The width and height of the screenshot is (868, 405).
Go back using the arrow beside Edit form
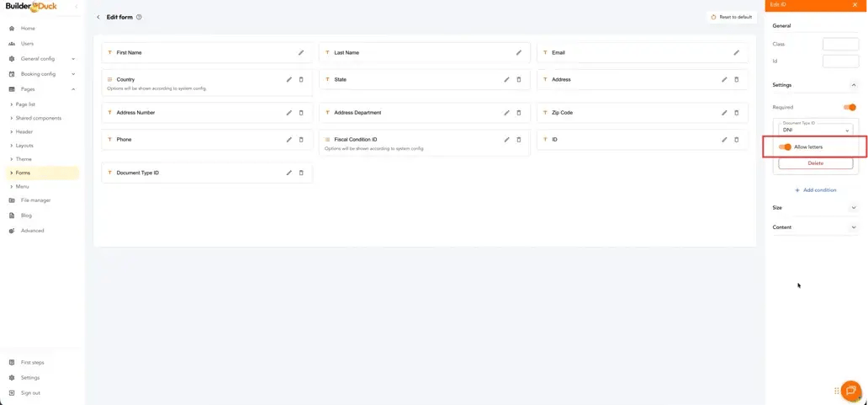[x=98, y=17]
